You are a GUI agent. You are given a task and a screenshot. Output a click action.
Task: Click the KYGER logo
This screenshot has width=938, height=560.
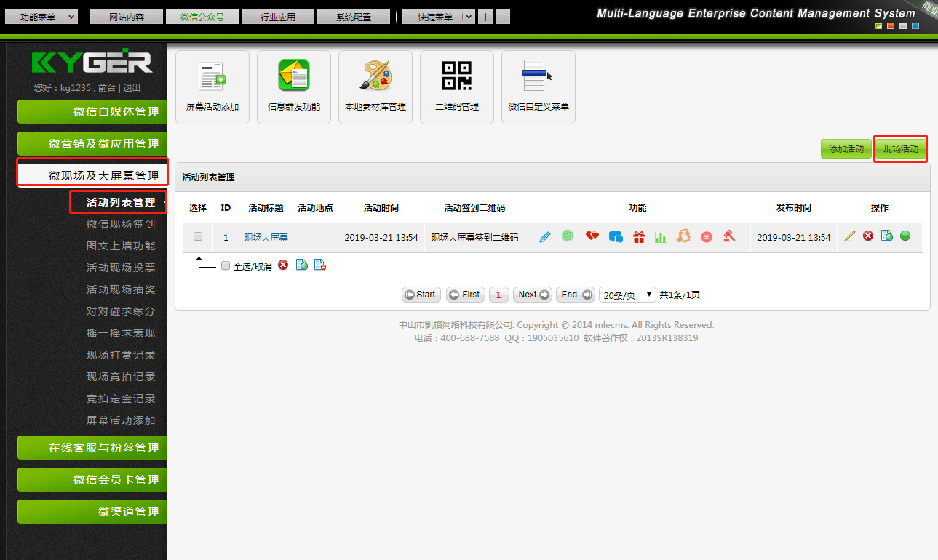(92, 63)
